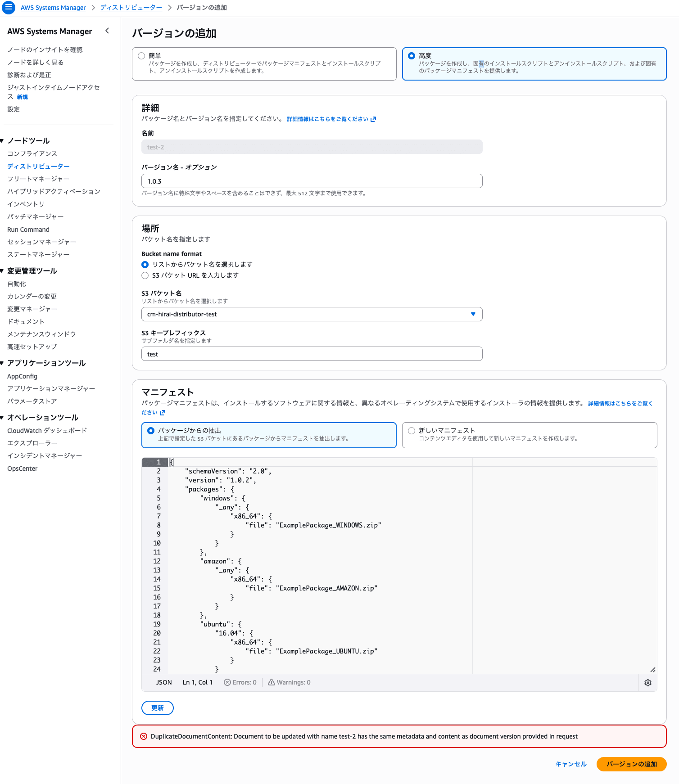Open ジャストインタイムノードアクセス in sidebar

tap(54, 92)
